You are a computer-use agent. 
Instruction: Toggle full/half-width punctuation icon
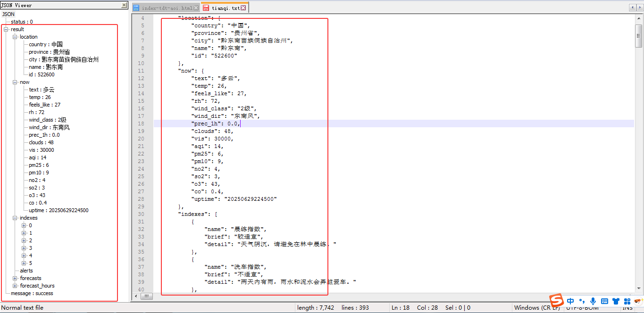(x=582, y=301)
